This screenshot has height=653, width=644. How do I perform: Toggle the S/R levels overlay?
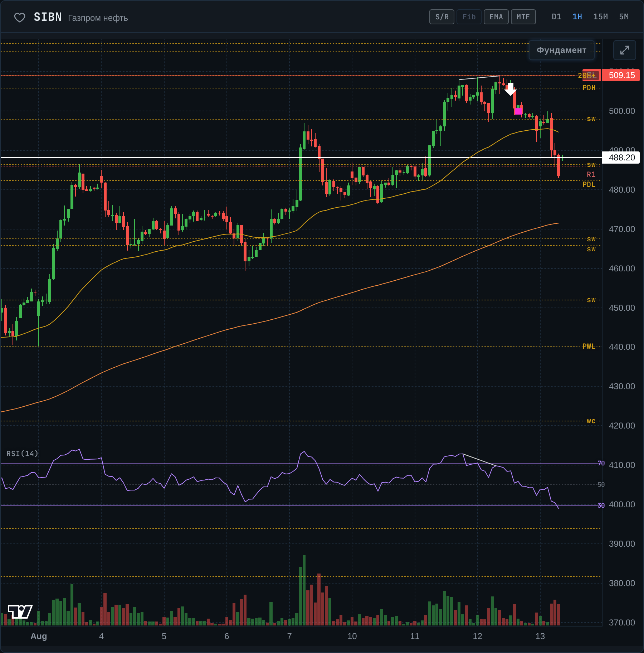[442, 17]
